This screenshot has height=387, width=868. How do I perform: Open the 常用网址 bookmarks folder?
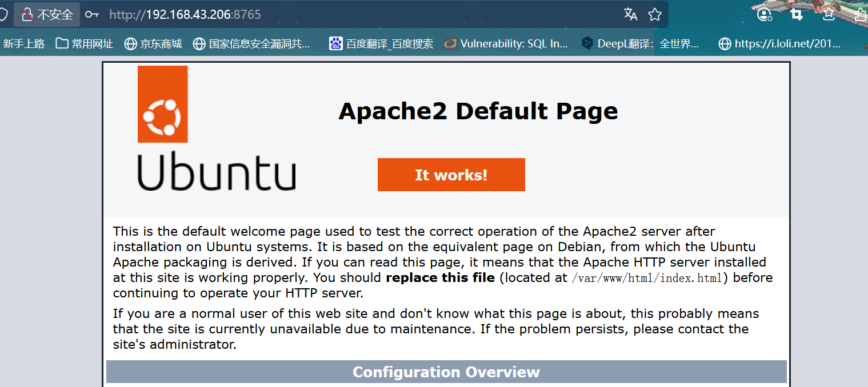[x=84, y=43]
